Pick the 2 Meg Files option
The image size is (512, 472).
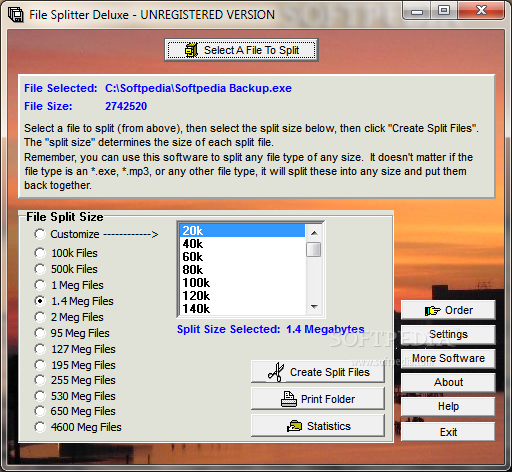(x=40, y=317)
